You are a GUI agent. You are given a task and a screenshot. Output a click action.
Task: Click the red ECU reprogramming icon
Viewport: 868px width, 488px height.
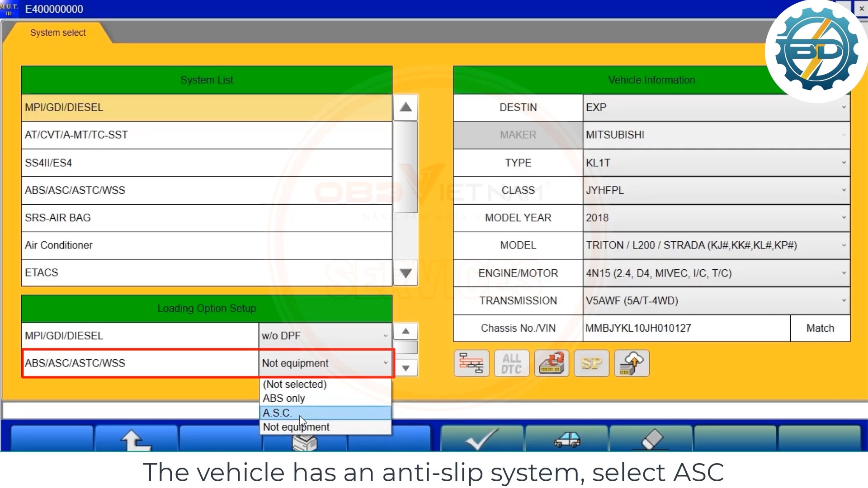(552, 363)
